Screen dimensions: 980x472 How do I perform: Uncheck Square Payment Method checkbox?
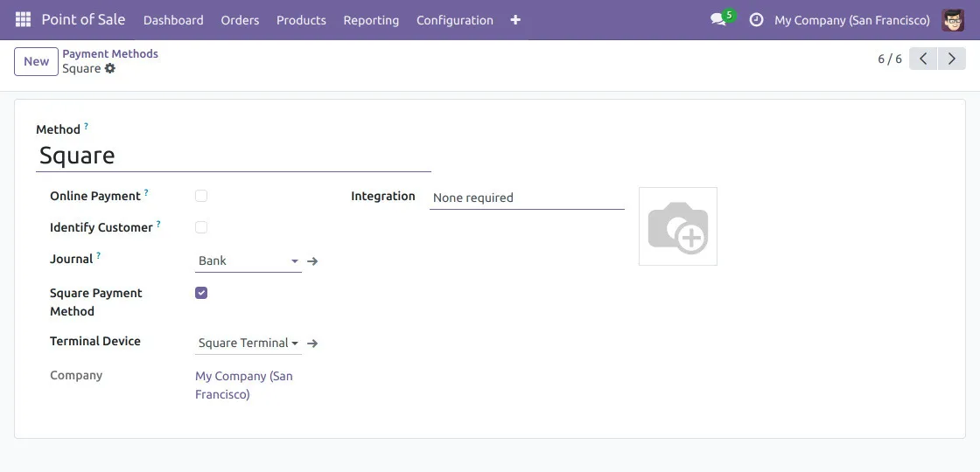(201, 293)
